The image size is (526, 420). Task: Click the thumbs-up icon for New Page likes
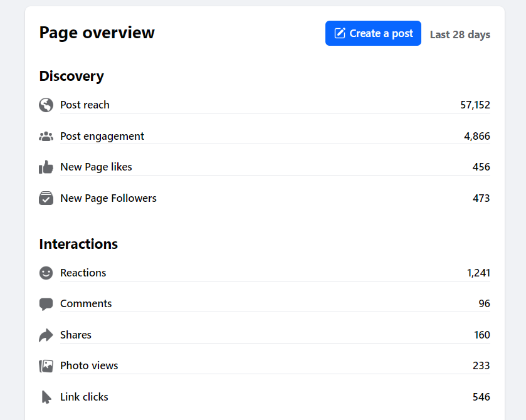click(x=46, y=167)
